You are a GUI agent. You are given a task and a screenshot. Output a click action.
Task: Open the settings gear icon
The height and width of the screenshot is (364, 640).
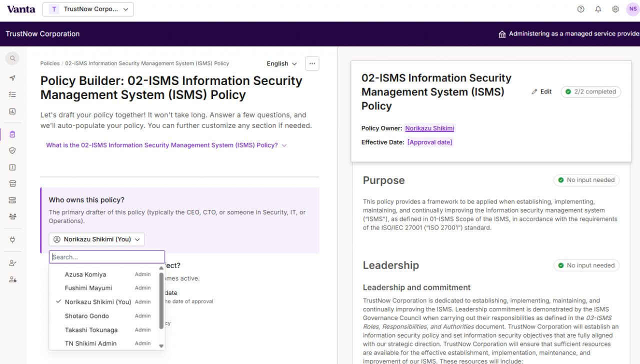point(615,9)
